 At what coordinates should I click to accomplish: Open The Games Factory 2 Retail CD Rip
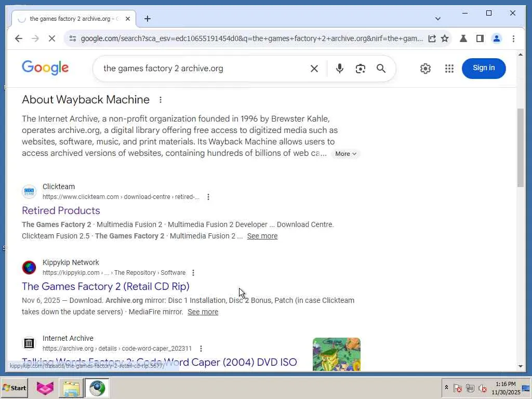point(105,286)
